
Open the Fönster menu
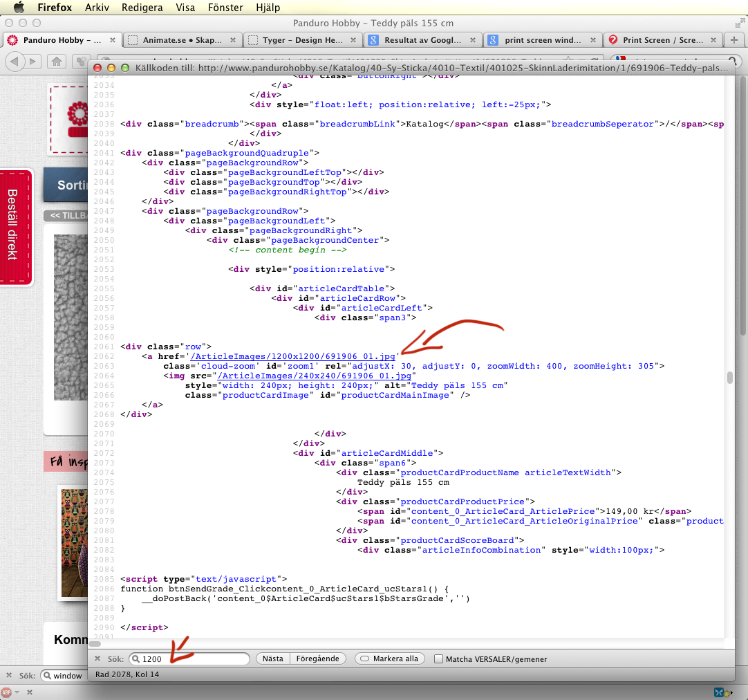(x=225, y=8)
